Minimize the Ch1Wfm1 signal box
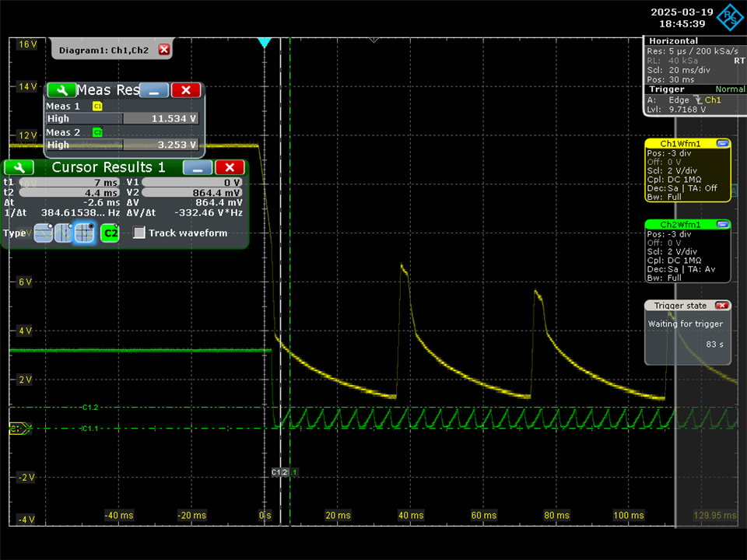 click(722, 144)
